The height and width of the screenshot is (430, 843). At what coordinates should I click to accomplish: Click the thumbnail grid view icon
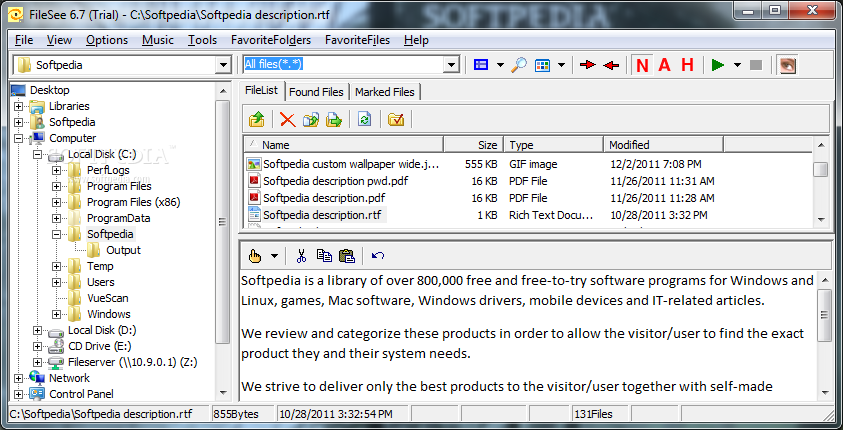coord(542,66)
